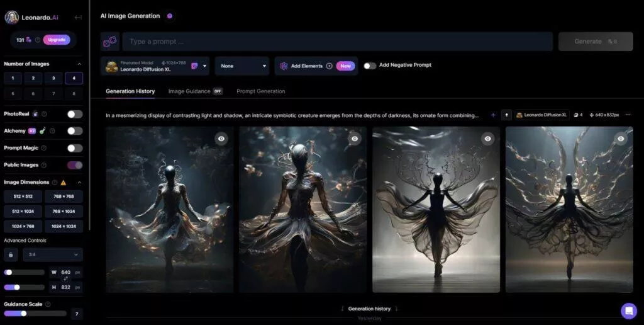
Task: Click the Alchemy V2 badge
Action: coord(32,131)
